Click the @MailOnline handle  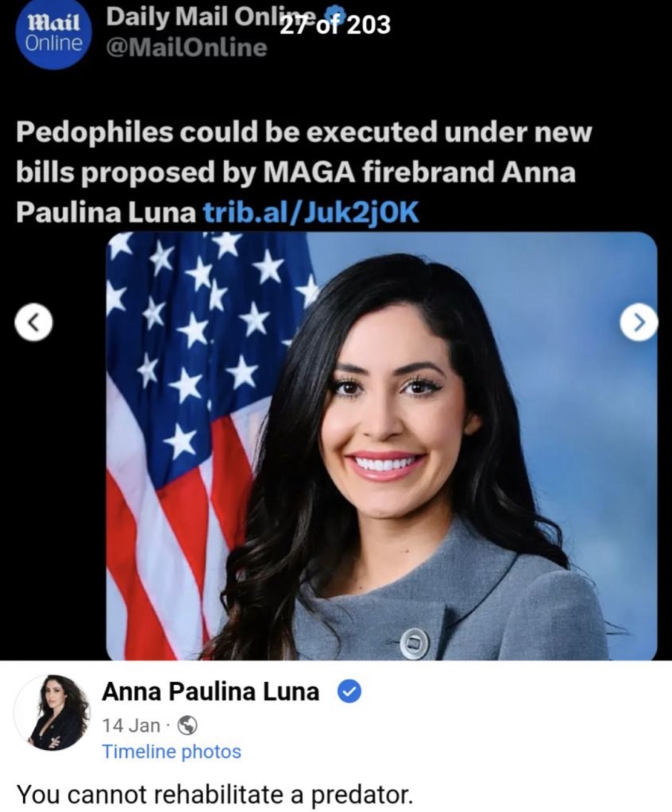coord(187,48)
